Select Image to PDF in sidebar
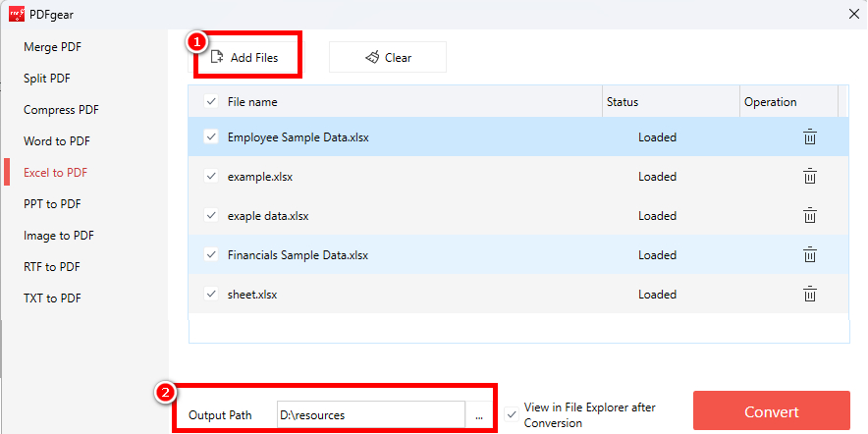 coord(59,236)
